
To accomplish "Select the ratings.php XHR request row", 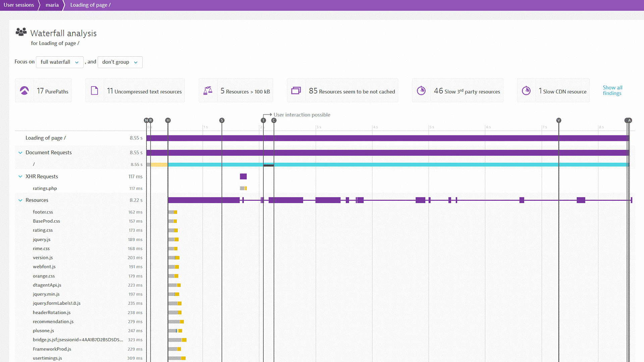I will click(44, 188).
